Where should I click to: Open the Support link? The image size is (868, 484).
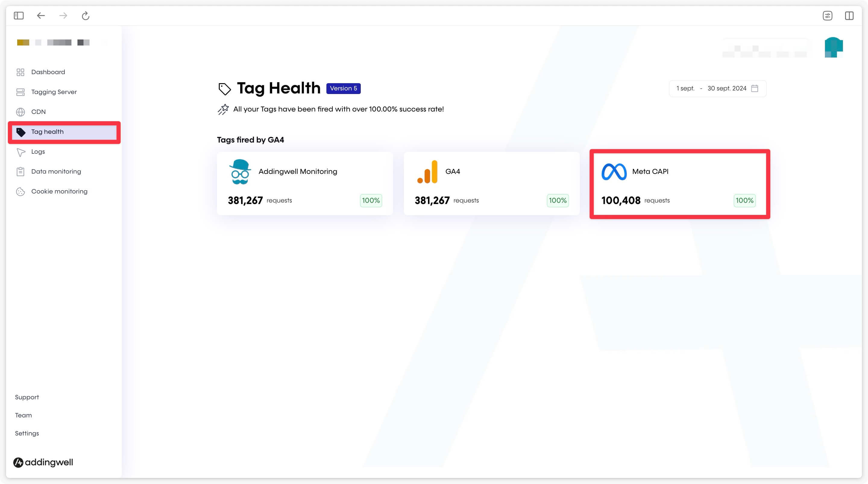[27, 397]
